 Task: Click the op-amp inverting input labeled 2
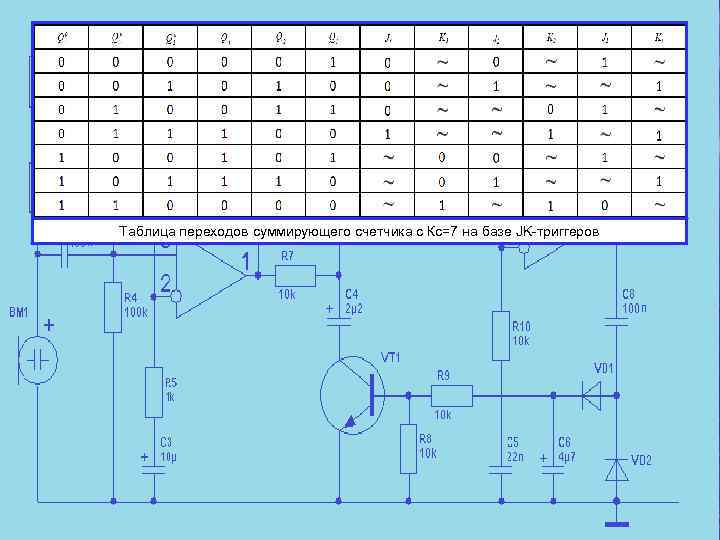(x=165, y=283)
